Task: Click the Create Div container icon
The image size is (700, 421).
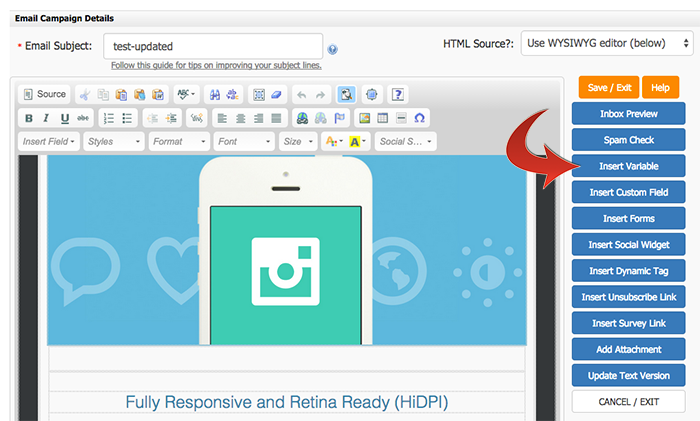Action: pos(196,118)
